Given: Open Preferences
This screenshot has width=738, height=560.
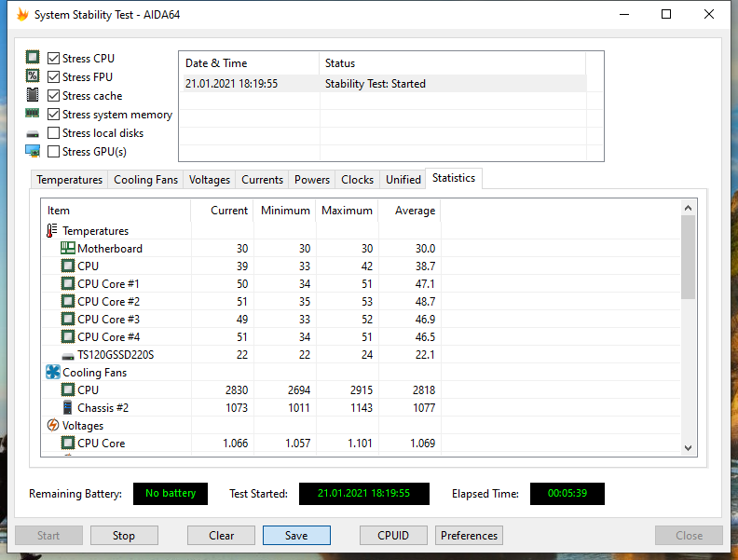Looking at the screenshot, I should click(x=469, y=536).
